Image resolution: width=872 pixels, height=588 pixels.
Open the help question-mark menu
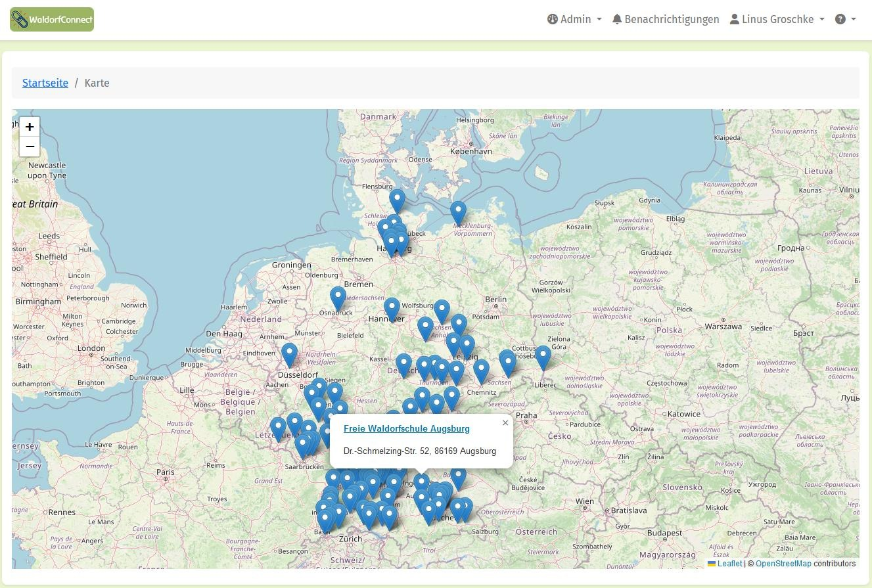845,19
